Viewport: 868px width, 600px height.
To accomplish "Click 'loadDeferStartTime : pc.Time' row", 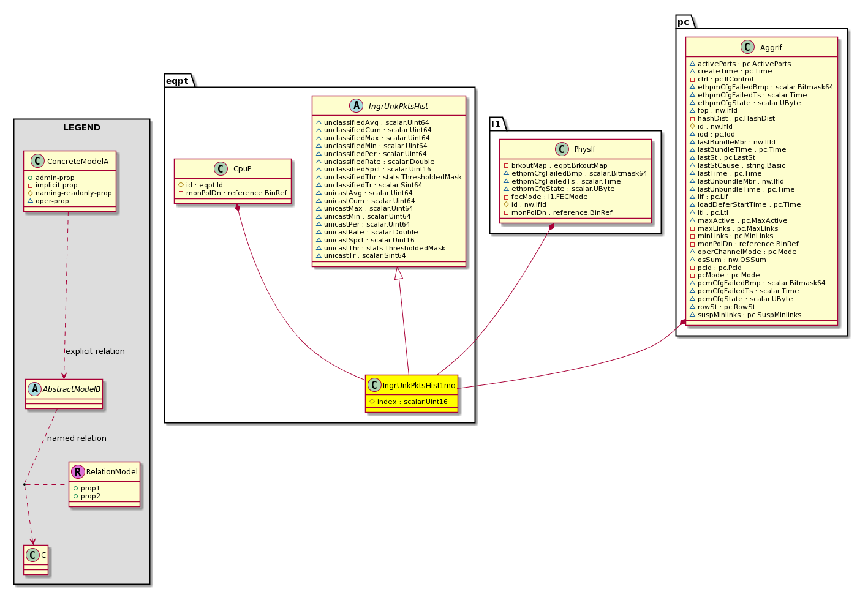I will (x=749, y=204).
